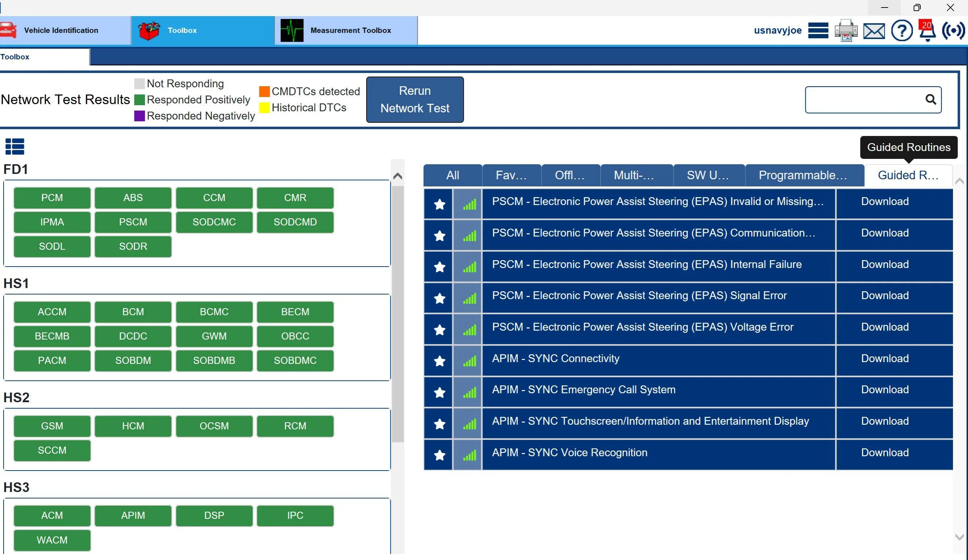Select the Guided R… tab
Viewport: 968px width, 560px height.
(x=908, y=176)
